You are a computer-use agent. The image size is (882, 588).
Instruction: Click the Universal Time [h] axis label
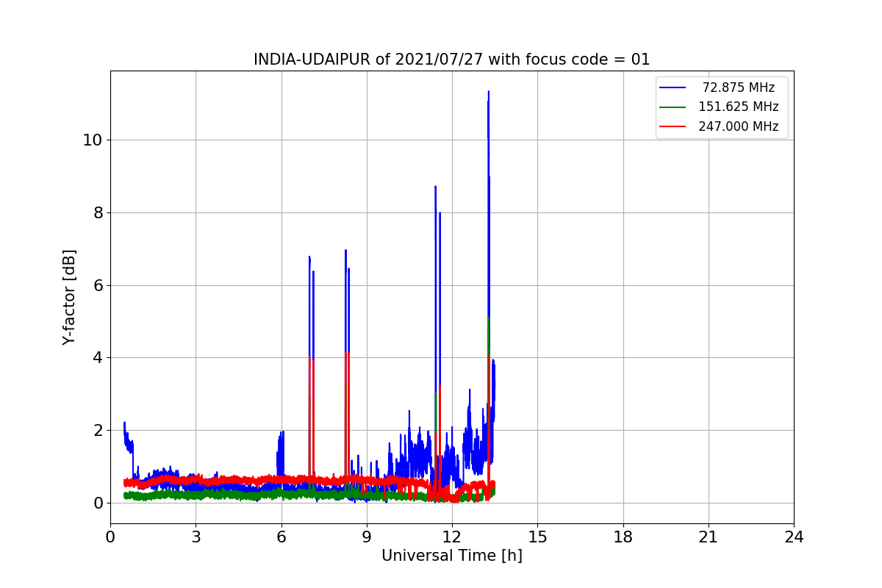click(x=451, y=556)
